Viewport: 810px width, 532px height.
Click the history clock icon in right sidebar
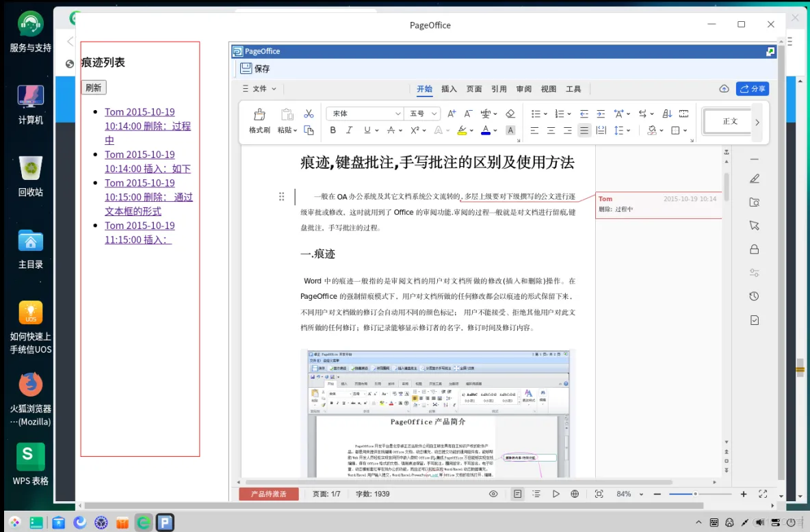coord(754,297)
